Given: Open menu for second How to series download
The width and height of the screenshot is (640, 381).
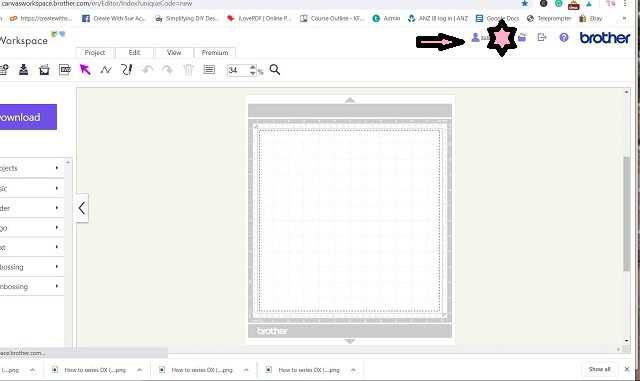Looking at the screenshot, I should 139,370.
